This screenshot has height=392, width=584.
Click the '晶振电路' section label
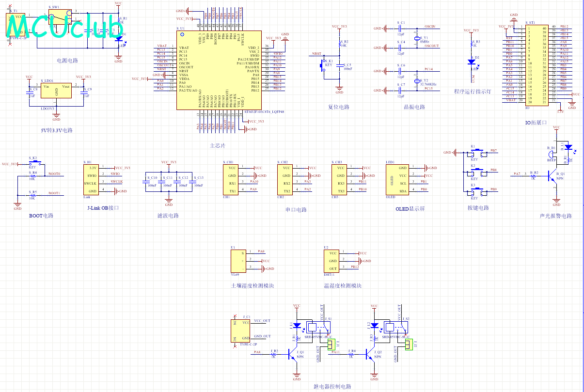414,107
